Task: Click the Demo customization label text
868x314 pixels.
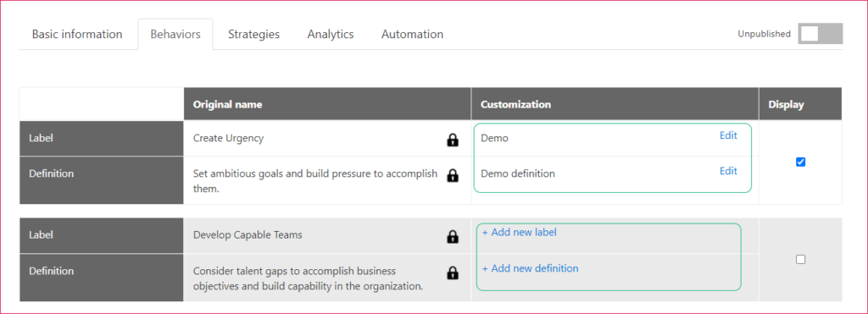Action: [494, 138]
